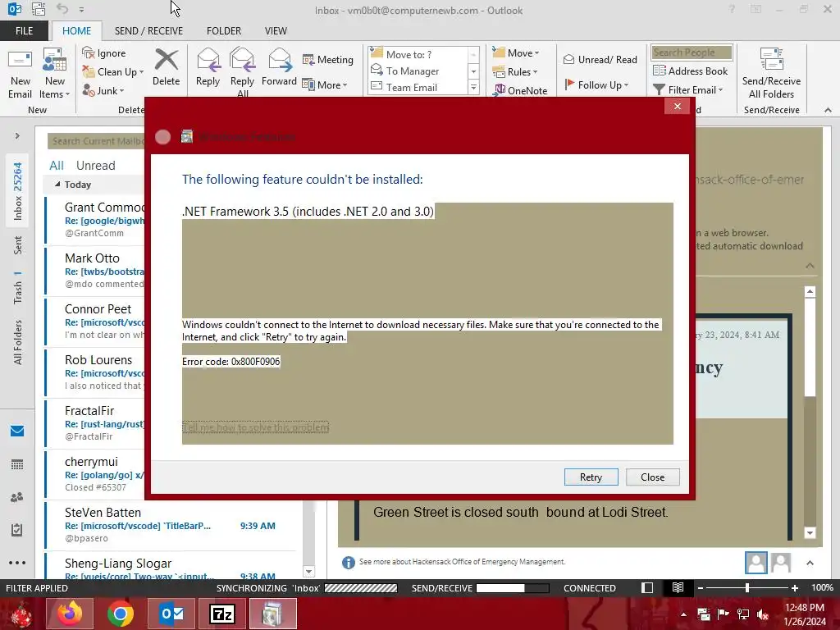
Task: Filter message list to All
Action: [x=57, y=166]
